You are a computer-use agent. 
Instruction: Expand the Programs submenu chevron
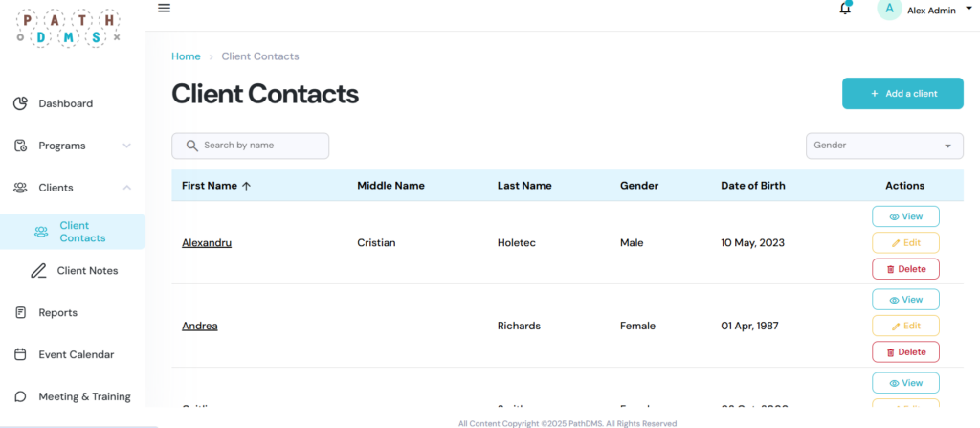[127, 146]
